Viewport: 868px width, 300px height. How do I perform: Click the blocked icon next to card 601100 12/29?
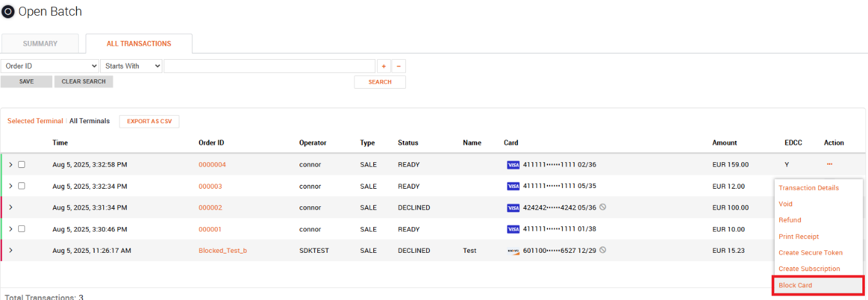click(603, 250)
